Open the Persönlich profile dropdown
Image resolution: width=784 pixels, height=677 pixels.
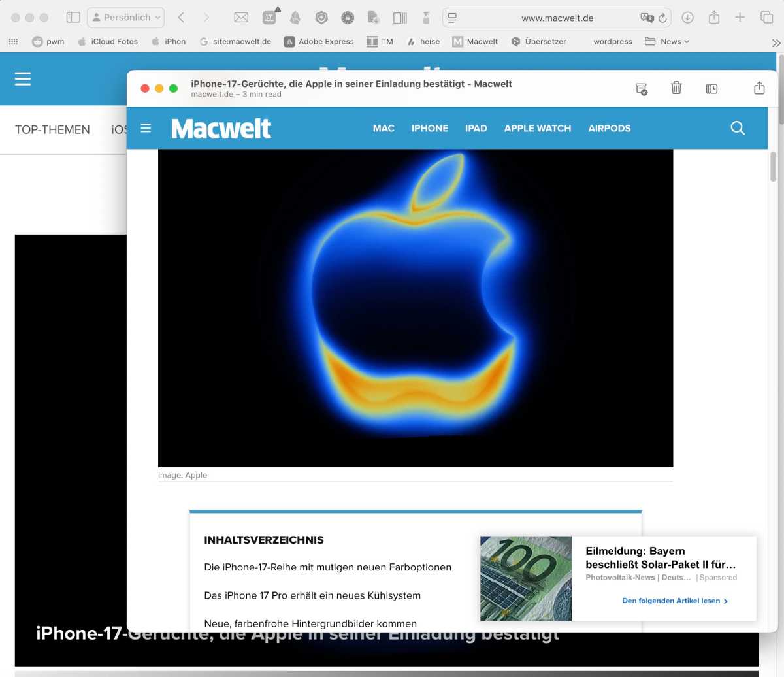[x=126, y=18]
